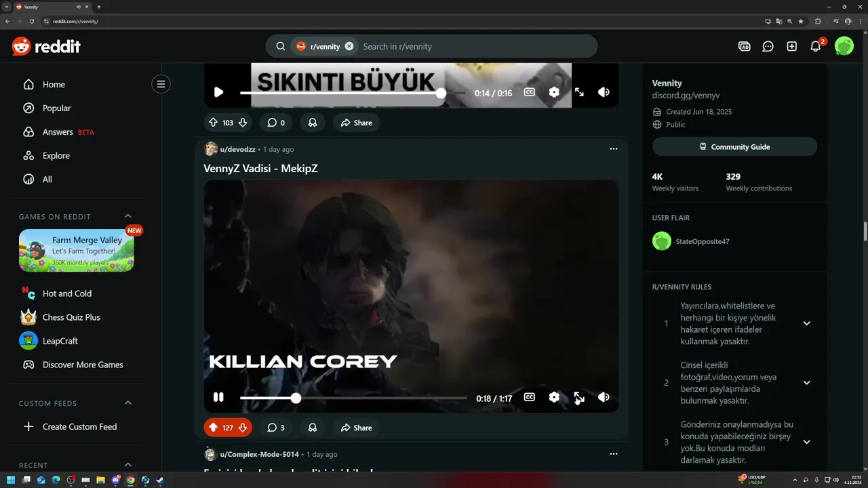Open the Community Guide
This screenshot has height=488, width=868.
pyautogui.click(x=734, y=146)
